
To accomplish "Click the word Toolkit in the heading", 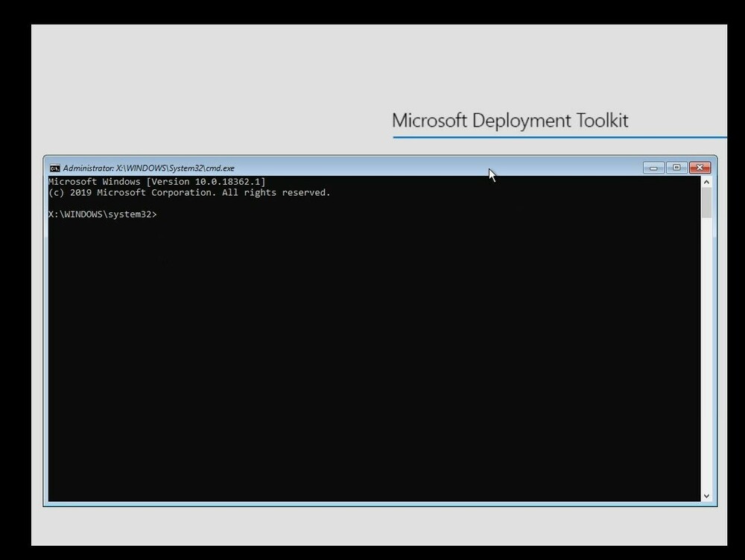I will click(x=600, y=121).
